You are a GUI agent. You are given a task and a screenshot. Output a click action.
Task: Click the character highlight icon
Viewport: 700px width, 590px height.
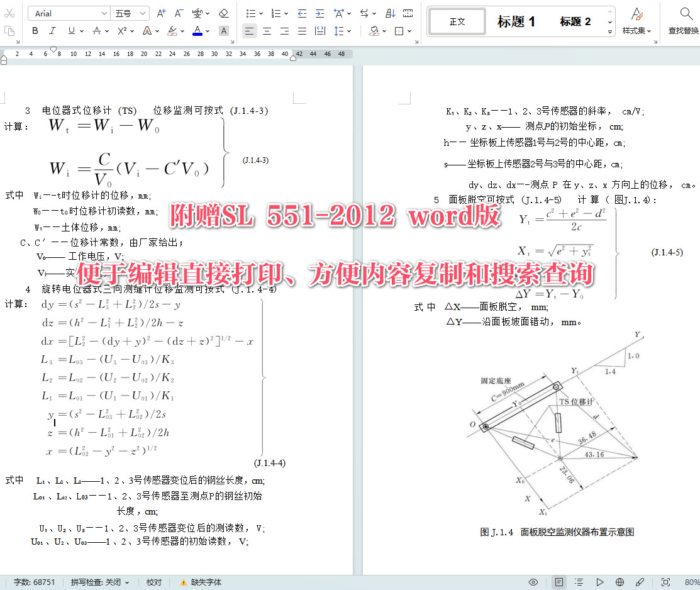pos(171,31)
